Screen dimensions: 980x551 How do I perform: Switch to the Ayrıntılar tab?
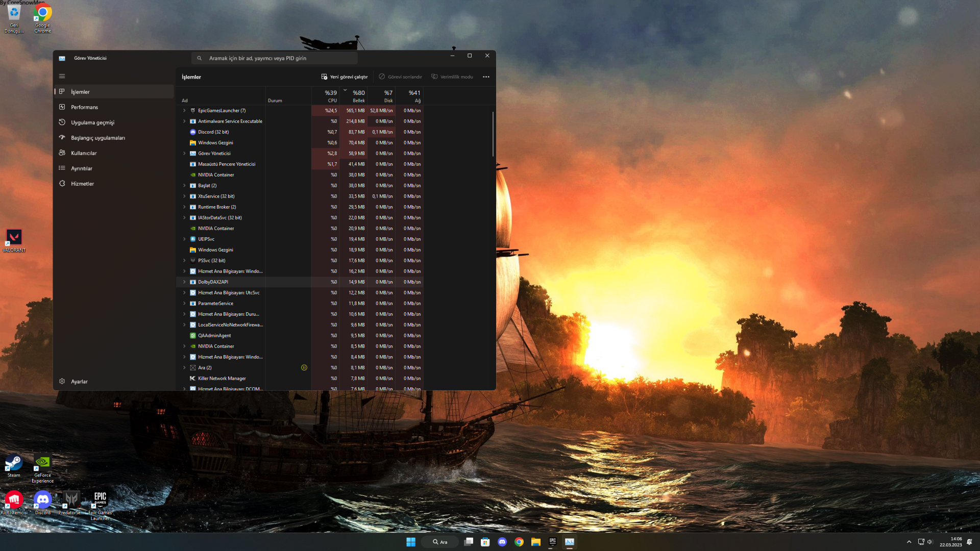82,168
